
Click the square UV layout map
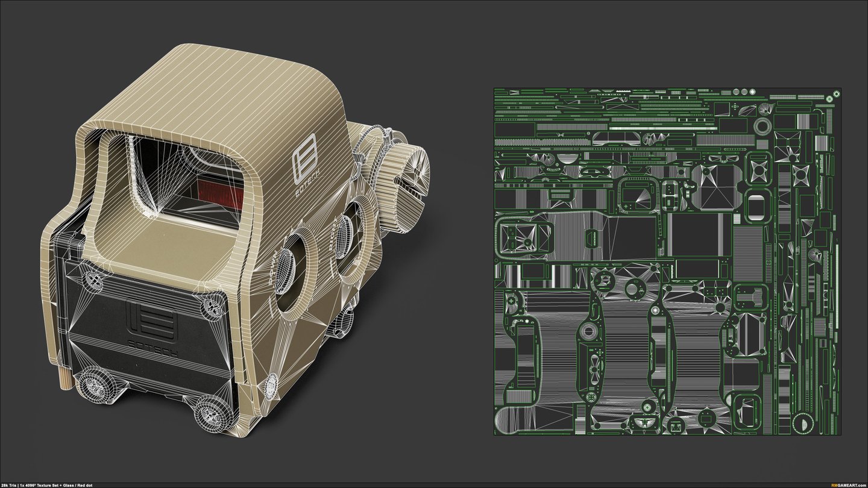tap(667, 261)
